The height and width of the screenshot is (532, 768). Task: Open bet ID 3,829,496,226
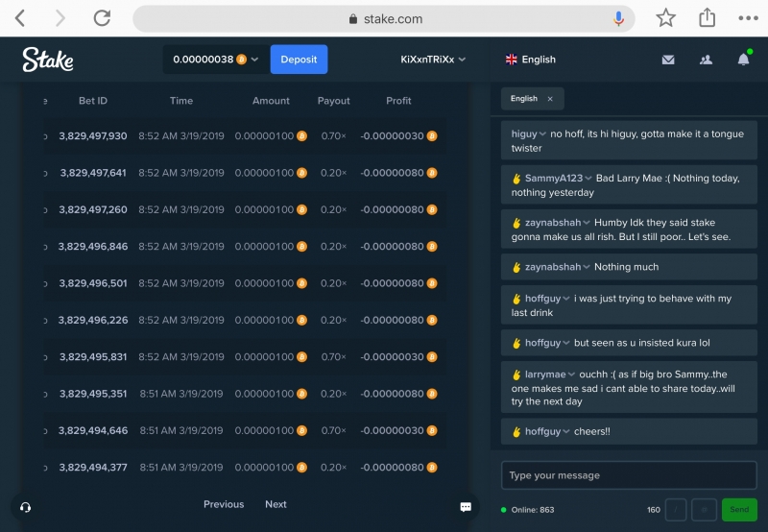[x=93, y=320]
